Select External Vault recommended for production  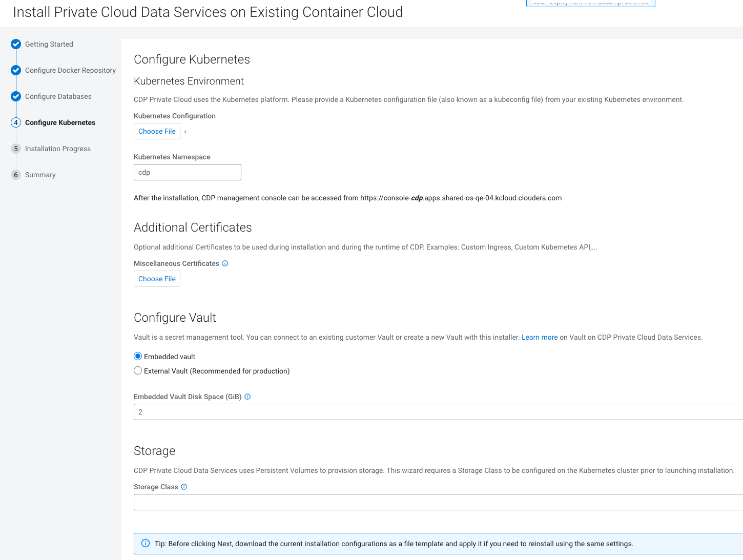point(138,370)
